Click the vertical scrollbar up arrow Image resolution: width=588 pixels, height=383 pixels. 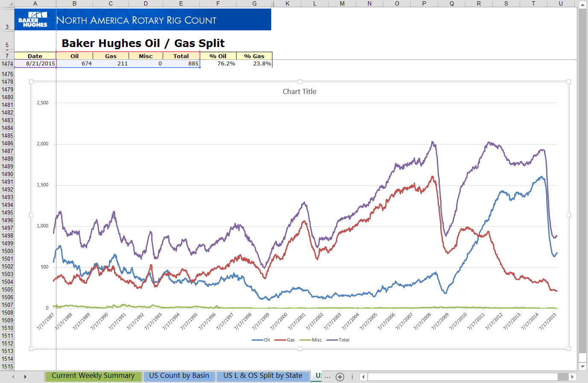(x=582, y=5)
